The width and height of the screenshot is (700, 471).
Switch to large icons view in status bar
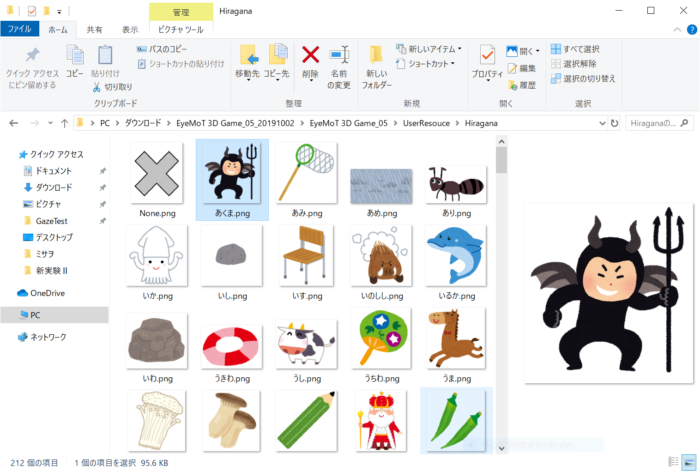pos(688,462)
